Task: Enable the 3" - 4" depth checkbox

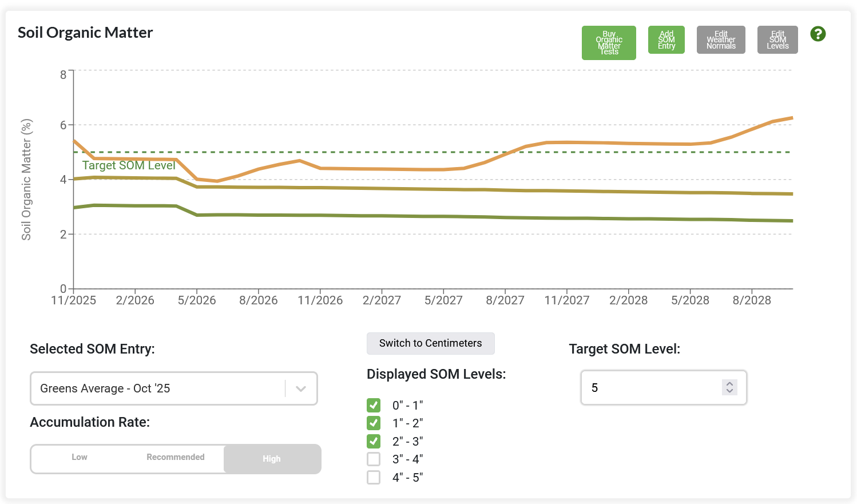Action: click(x=374, y=459)
